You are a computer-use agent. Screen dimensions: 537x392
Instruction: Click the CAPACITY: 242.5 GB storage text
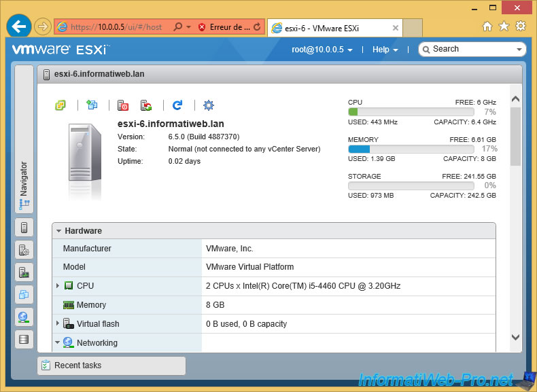coord(463,196)
